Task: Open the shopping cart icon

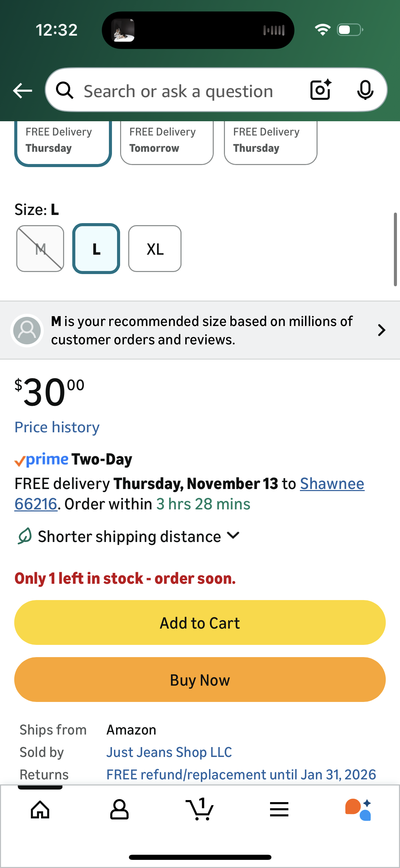Action: coord(200,810)
